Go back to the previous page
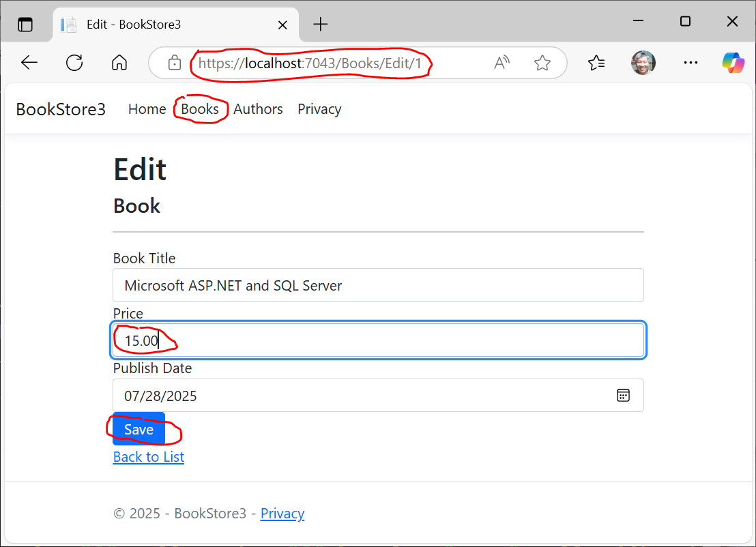 (x=29, y=63)
